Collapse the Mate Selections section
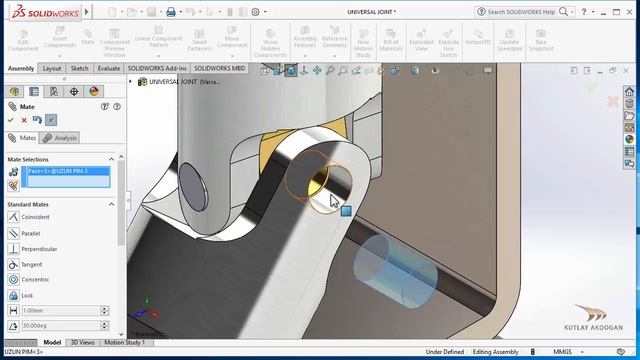Viewport: 640px width, 360px height. 111,159
